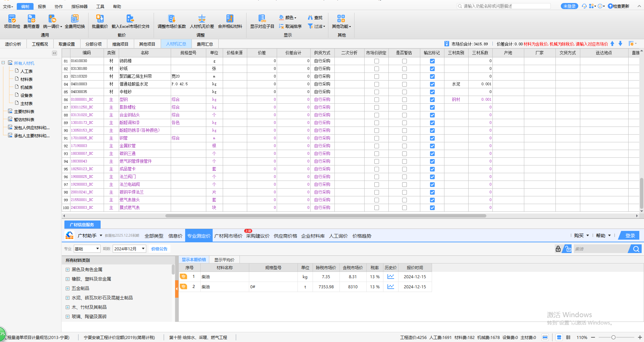Check 市场价锁定 for 膨胀螺栓 row 87
Viewport: 644px width, 342px height.
coord(377,107)
